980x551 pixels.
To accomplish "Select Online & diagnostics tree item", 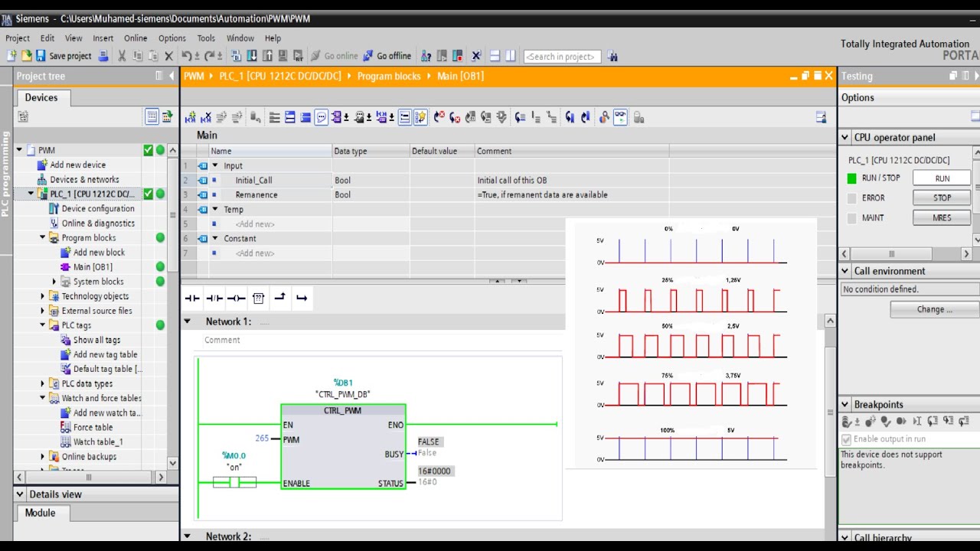I will [x=98, y=223].
